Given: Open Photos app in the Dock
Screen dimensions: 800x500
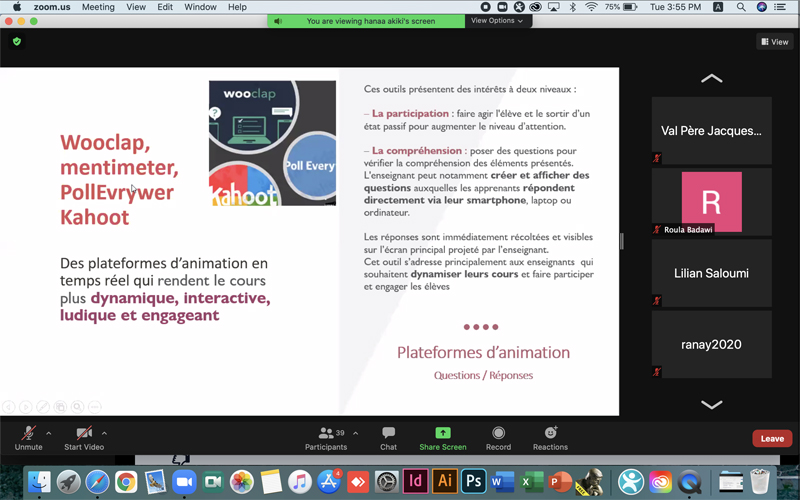Looking at the screenshot, I should 242,481.
